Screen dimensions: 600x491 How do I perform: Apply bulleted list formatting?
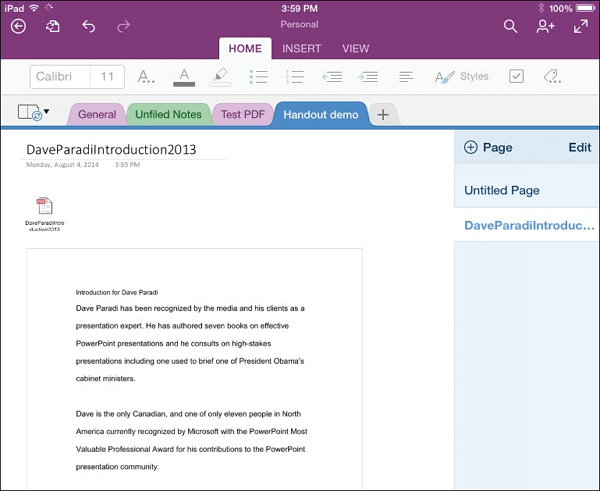tap(258, 76)
